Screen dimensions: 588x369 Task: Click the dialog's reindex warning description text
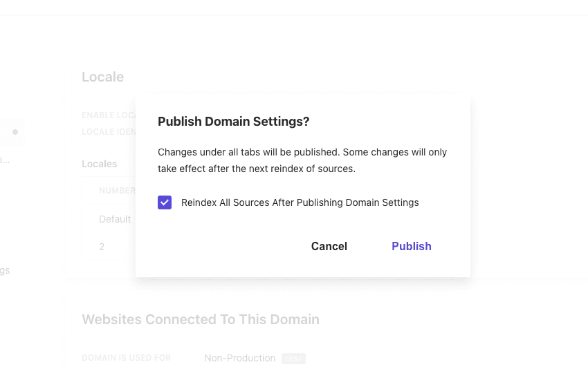point(302,160)
